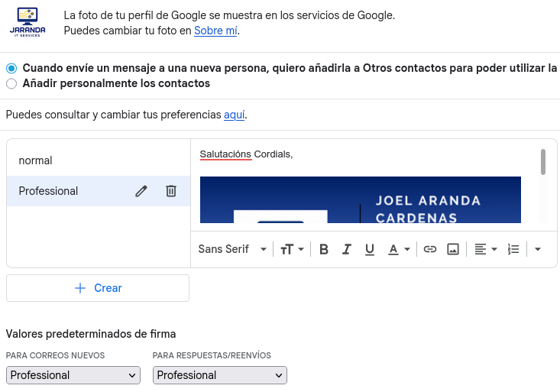Open the text color picker

(399, 249)
